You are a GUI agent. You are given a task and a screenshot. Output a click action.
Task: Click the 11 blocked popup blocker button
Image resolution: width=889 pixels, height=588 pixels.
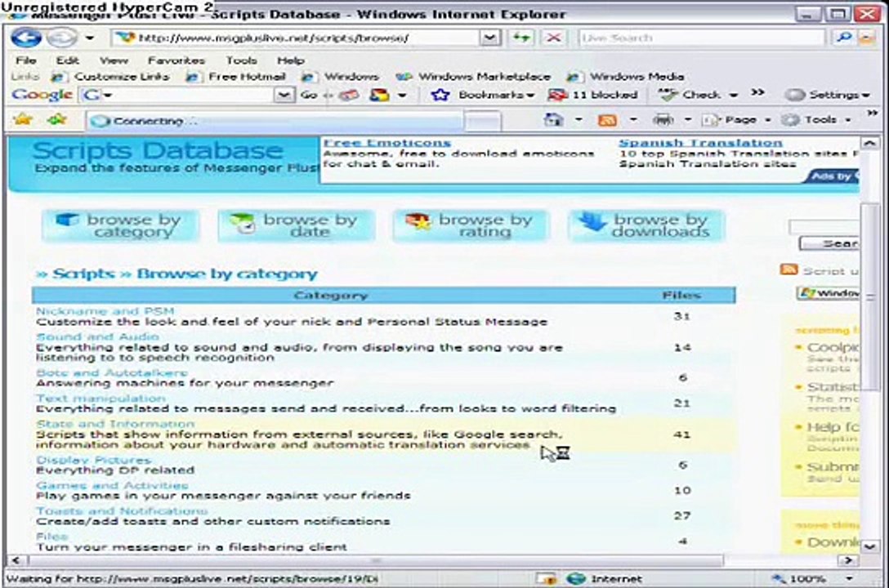(593, 95)
